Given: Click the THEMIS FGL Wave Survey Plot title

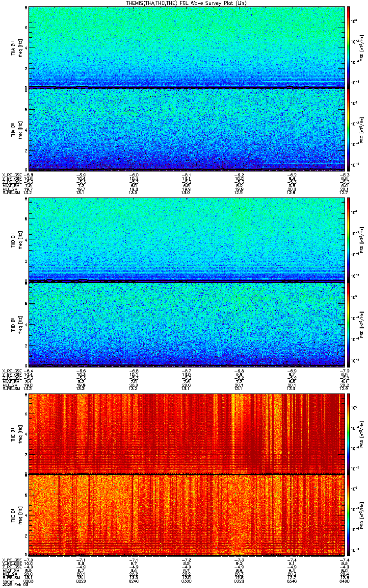Looking at the screenshot, I should point(186,3).
